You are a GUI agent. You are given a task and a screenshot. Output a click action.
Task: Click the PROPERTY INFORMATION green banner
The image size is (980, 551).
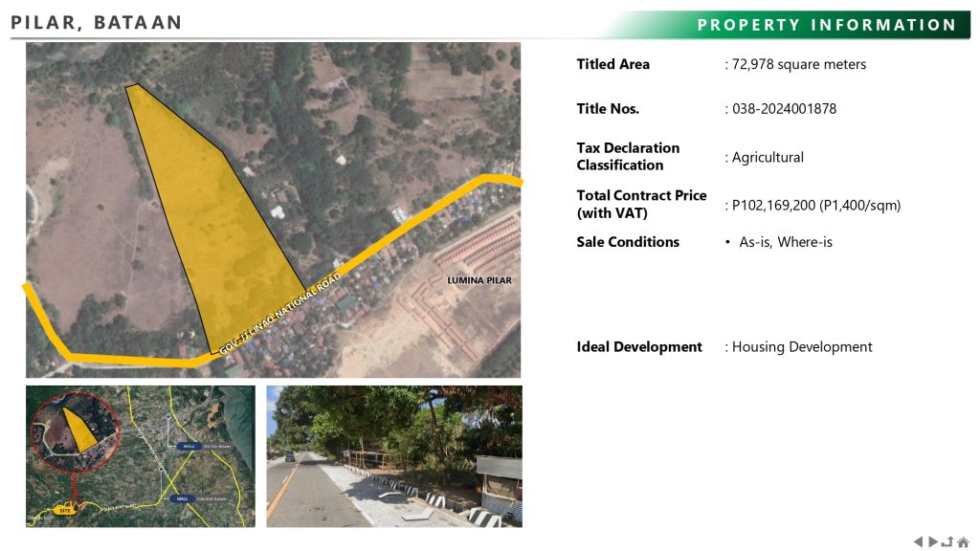(826, 25)
